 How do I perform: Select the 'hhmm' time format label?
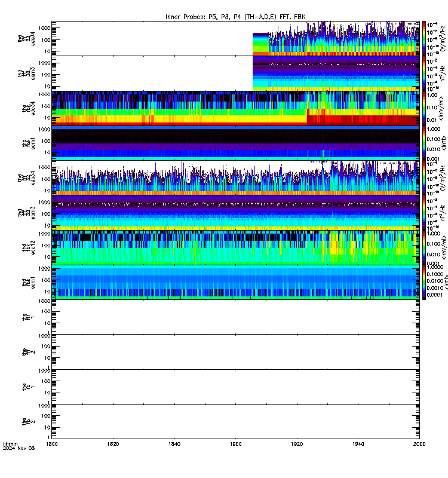point(10,444)
